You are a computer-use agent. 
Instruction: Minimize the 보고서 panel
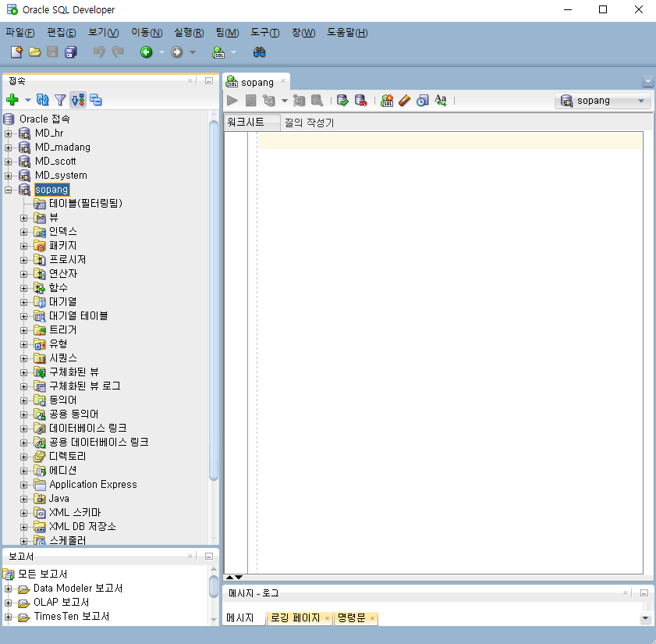[x=209, y=556]
